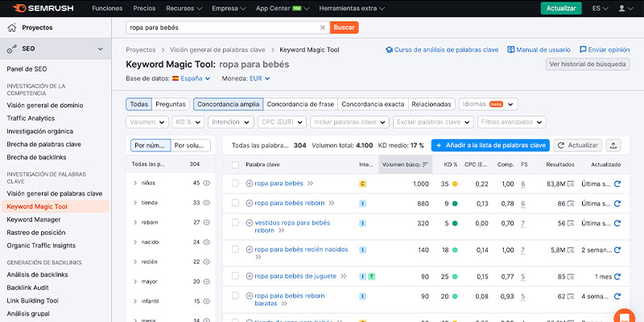This screenshot has height=322, width=644.
Task: Open the ES language selector
Action: pos(599,8)
